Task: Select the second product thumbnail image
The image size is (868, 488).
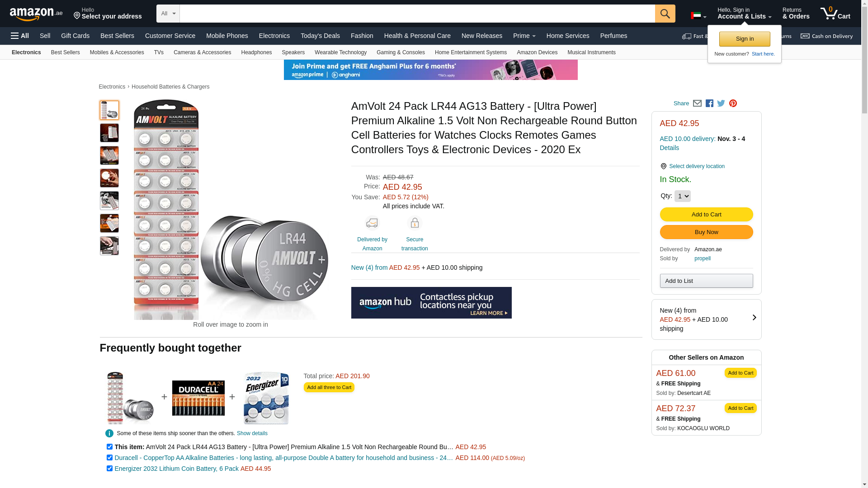Action: click(109, 133)
